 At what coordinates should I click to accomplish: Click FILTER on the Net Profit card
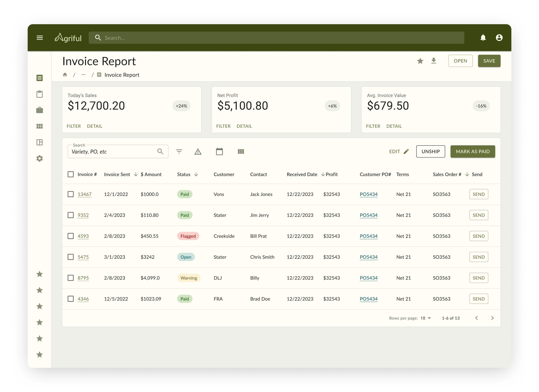tap(223, 126)
